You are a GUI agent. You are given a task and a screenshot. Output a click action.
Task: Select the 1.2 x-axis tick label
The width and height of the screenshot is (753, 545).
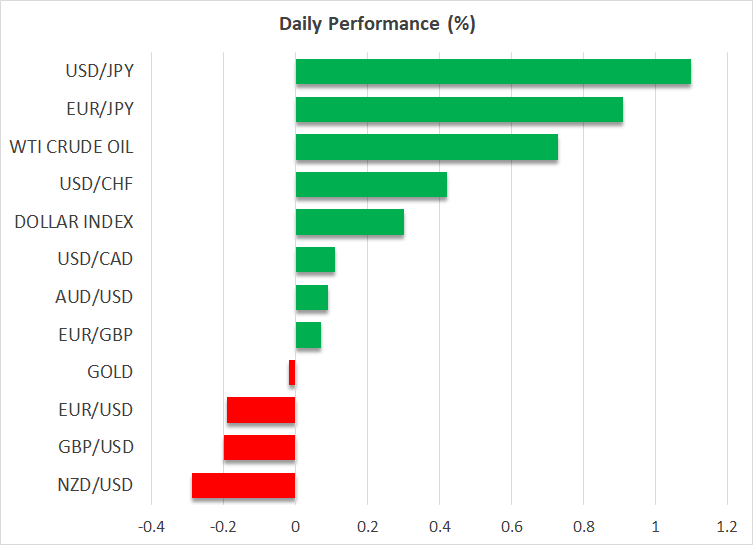(727, 526)
